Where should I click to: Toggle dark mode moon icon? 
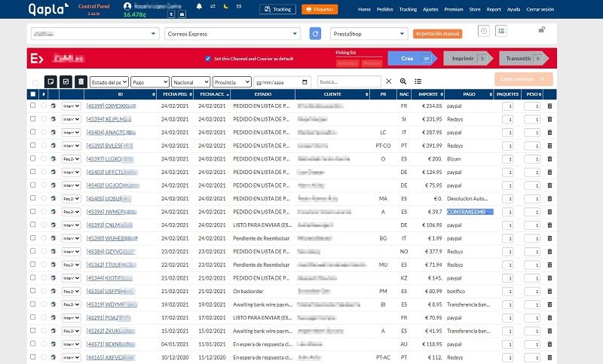pos(226,6)
